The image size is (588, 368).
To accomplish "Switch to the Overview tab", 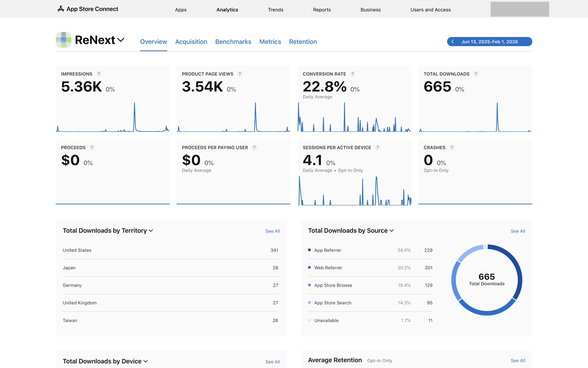I will coord(153,42).
